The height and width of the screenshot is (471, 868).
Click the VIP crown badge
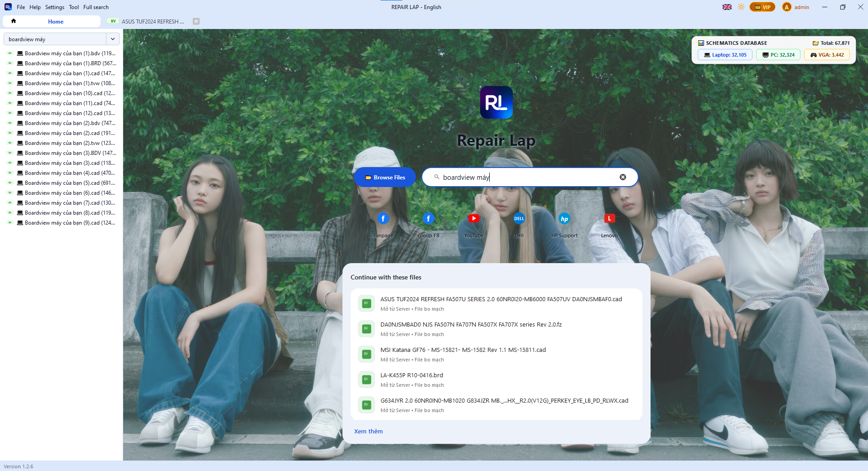762,7
